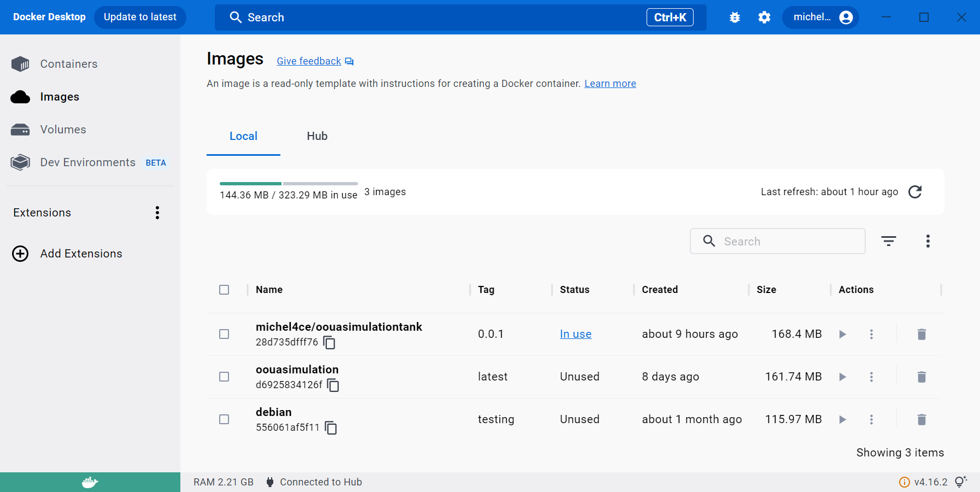Run the debian image
The width and height of the screenshot is (980, 492).
point(842,419)
